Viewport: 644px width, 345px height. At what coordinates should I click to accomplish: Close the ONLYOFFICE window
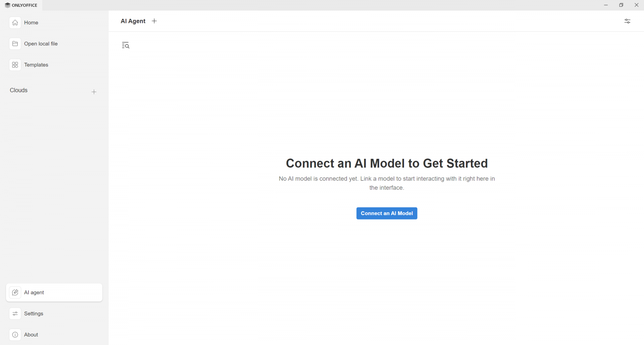[636, 5]
